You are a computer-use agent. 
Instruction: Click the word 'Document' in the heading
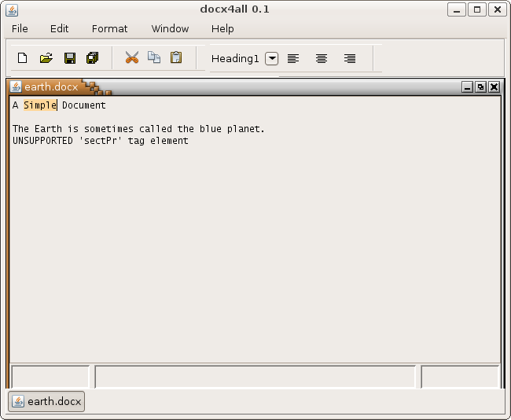84,105
